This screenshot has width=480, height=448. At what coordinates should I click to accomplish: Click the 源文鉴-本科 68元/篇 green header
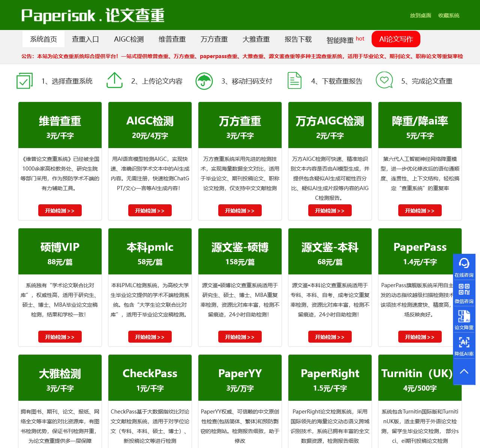click(x=330, y=252)
